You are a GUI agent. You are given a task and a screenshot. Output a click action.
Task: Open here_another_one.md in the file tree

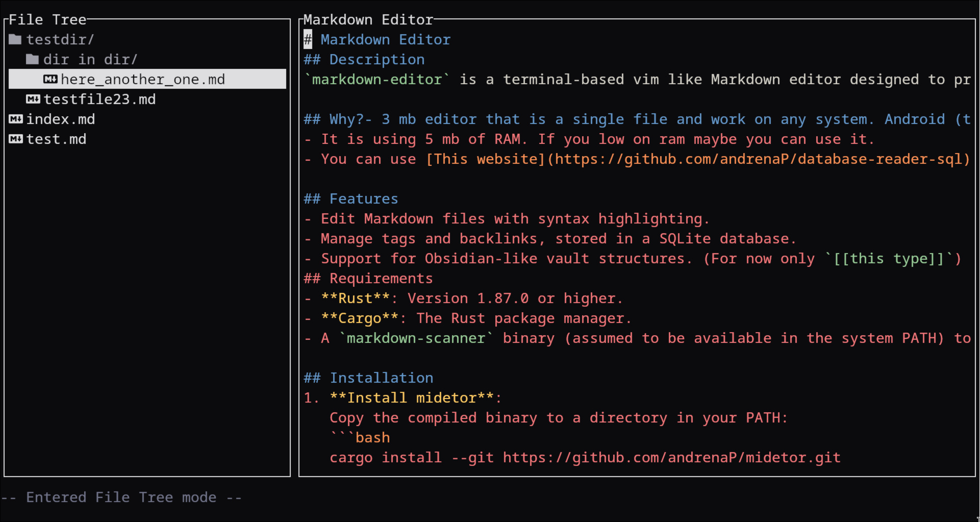147,79
